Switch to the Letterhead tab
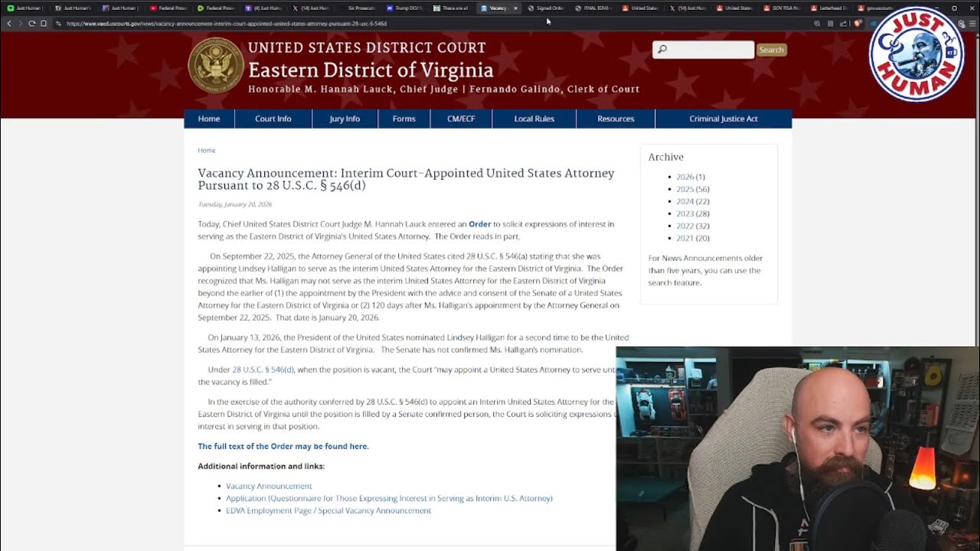Viewport: 980px width, 551px height. pos(829,8)
